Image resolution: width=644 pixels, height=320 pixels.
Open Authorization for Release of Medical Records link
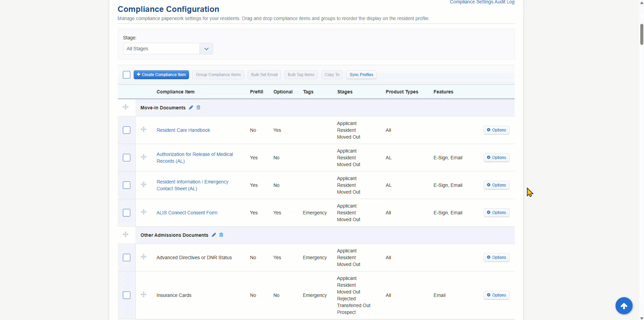[195, 158]
